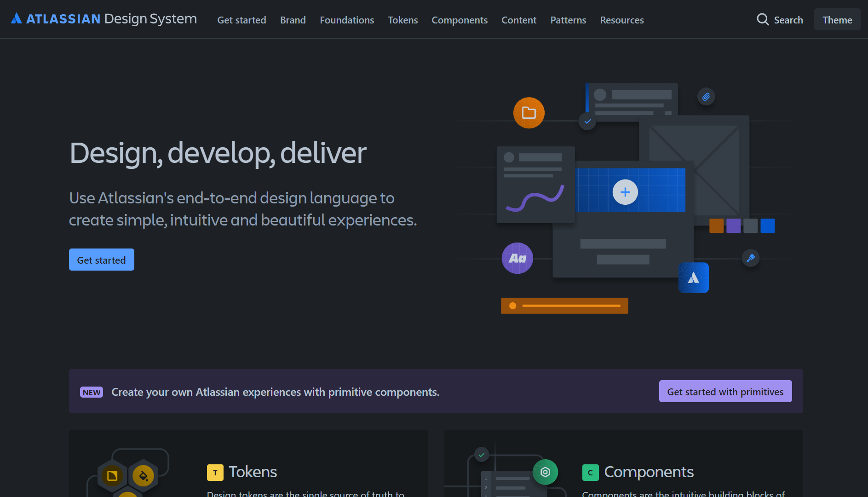Click the Search button in the header

pyautogui.click(x=780, y=20)
